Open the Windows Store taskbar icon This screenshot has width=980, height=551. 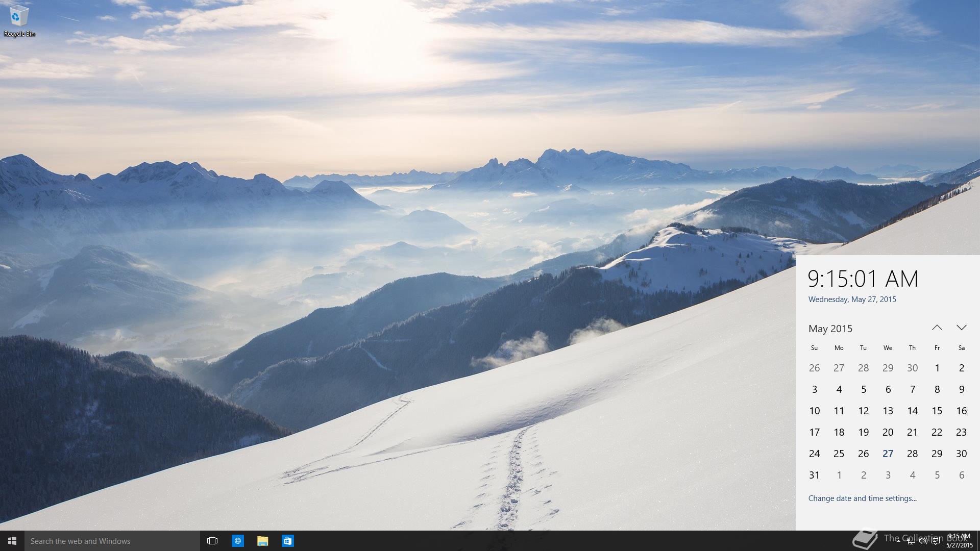click(288, 541)
